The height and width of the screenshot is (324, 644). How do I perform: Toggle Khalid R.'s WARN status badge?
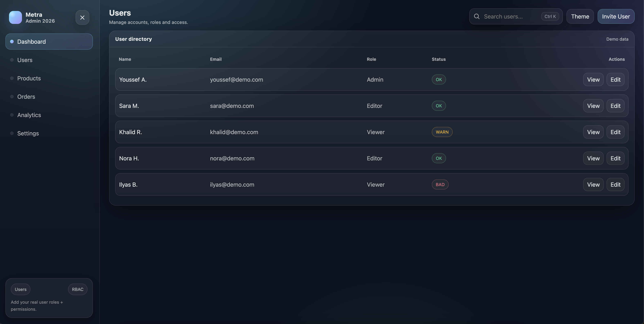click(442, 132)
